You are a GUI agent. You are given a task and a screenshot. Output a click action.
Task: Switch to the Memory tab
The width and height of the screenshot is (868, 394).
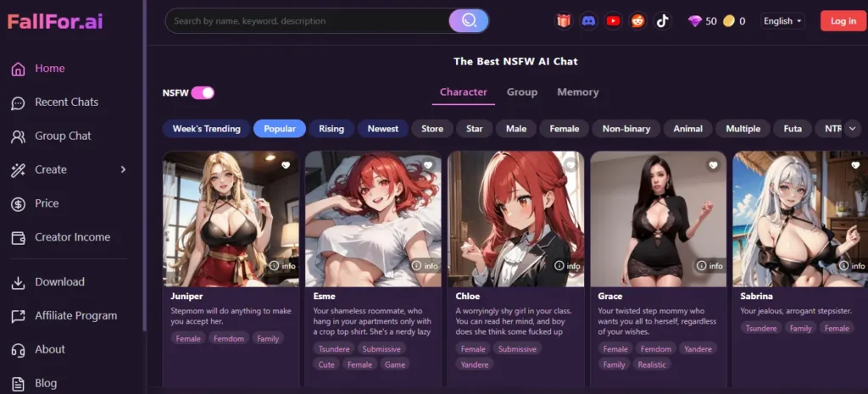pyautogui.click(x=577, y=92)
